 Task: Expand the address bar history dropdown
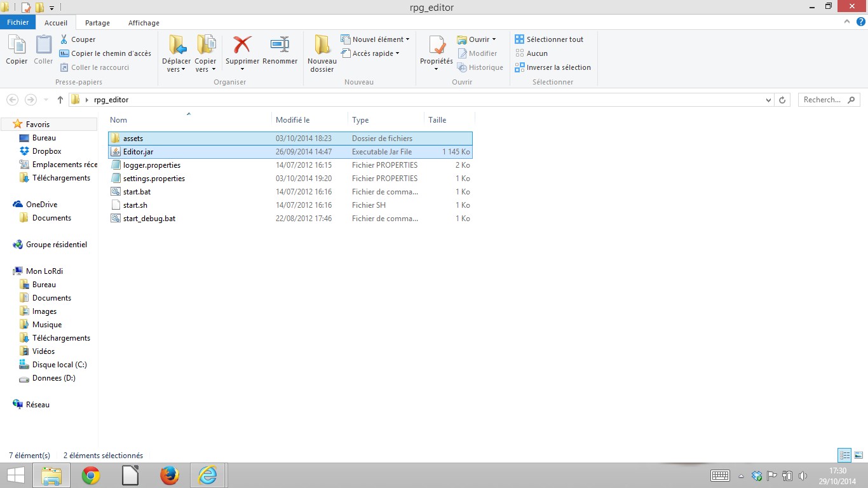769,100
